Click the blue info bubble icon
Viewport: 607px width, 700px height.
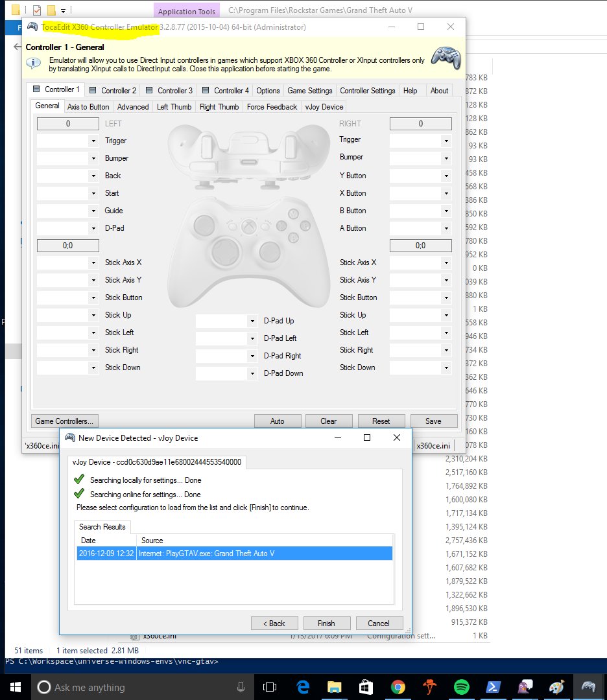tap(34, 64)
